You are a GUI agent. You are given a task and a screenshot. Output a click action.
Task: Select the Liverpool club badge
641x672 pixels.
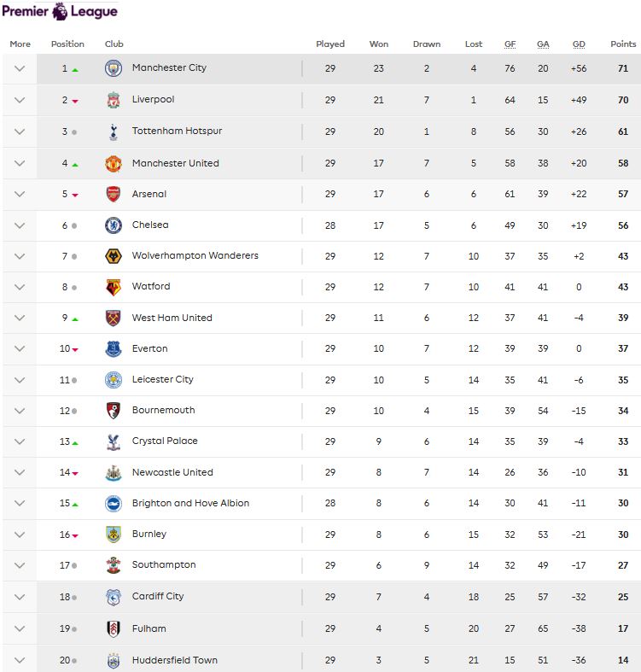(114, 100)
